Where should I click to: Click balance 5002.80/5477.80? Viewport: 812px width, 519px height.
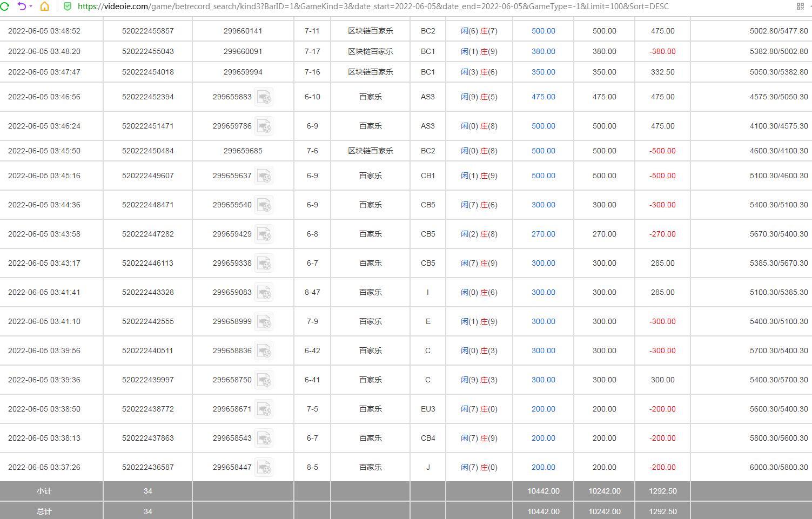(x=779, y=31)
